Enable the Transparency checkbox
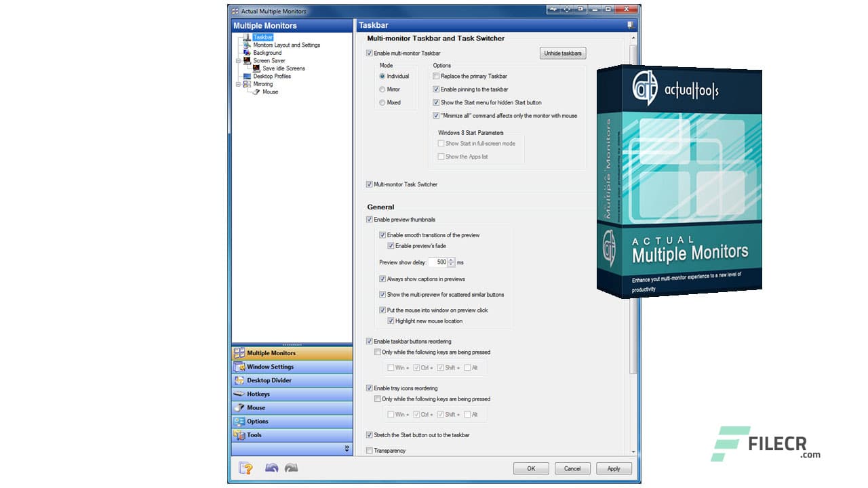The height and width of the screenshot is (488, 868). 370,451
